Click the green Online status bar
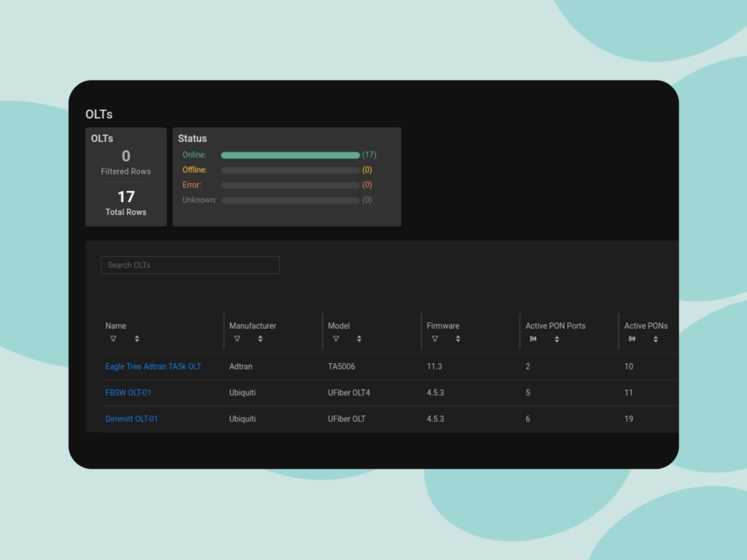Viewport: 747px width, 560px height. point(290,155)
